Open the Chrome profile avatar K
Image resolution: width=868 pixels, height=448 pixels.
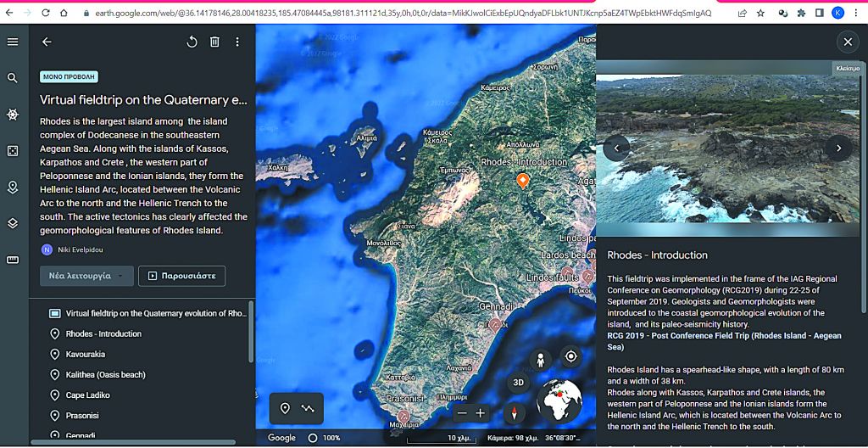(x=837, y=13)
